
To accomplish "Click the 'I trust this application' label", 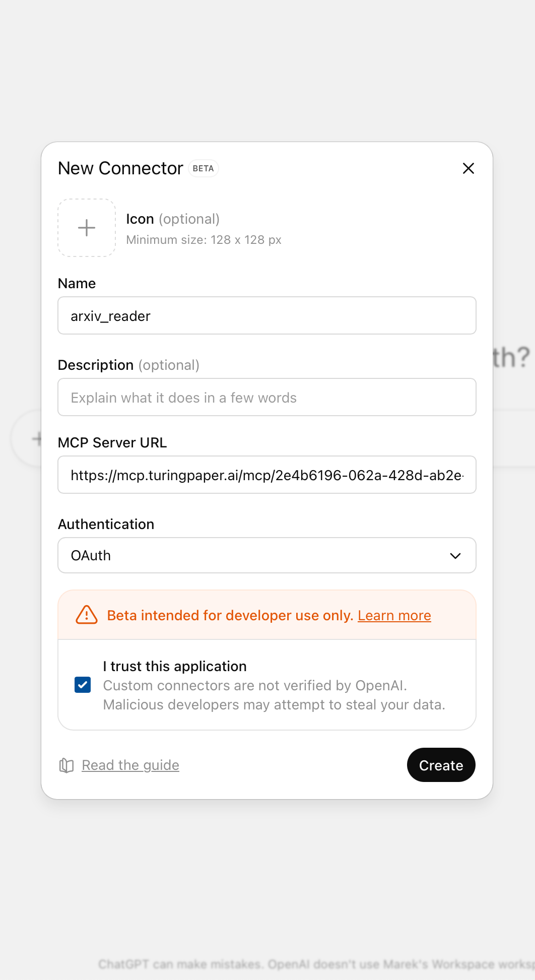I will pos(175,666).
